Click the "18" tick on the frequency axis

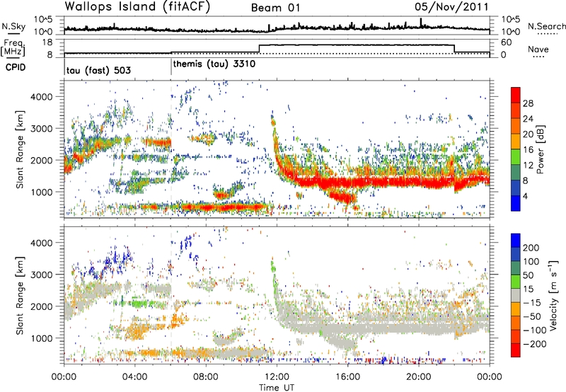coord(47,42)
